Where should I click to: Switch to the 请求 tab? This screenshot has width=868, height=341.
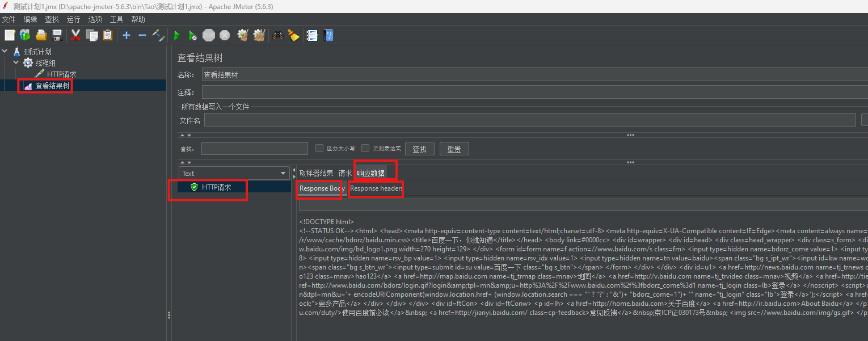point(345,173)
